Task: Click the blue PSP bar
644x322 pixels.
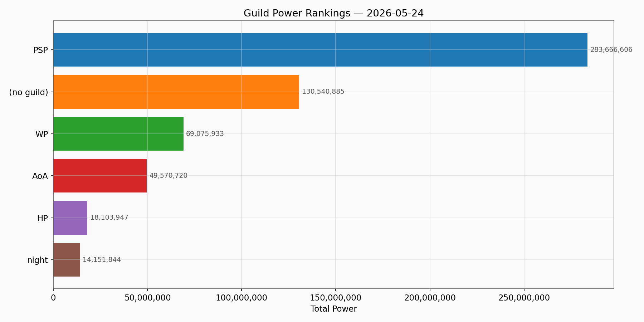Action: tap(320, 50)
